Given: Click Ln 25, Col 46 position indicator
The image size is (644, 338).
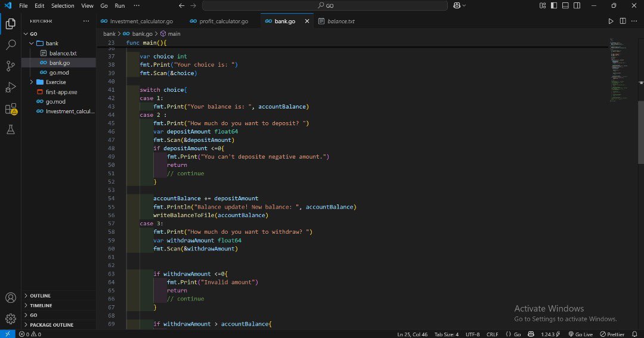Looking at the screenshot, I should (x=412, y=334).
